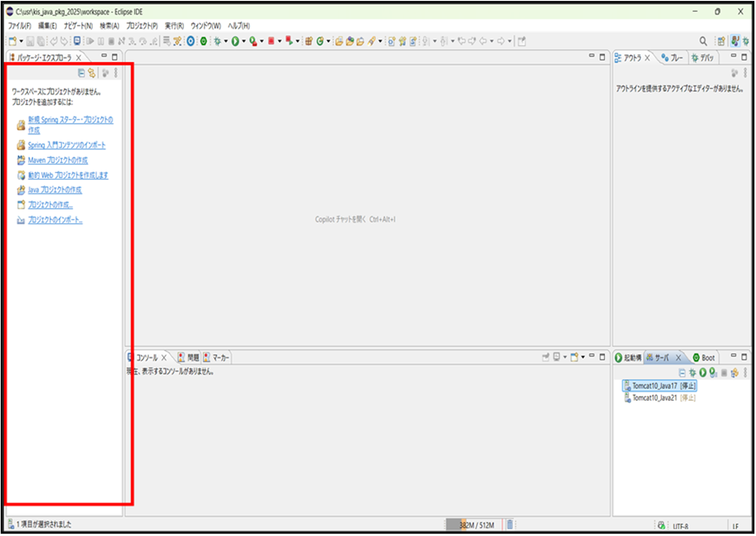The height and width of the screenshot is (536, 756).
Task: Click the green Run button in main toolbar
Action: point(235,41)
